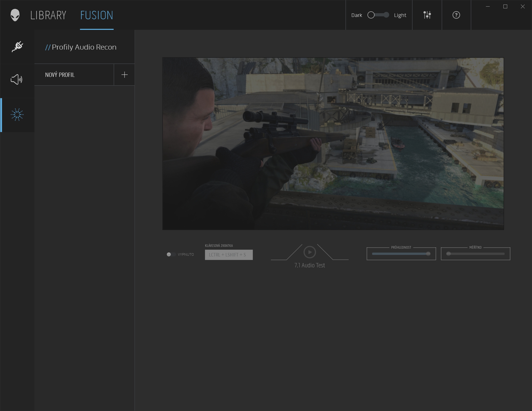Click the help question mark icon
Screen dimensions: 532x411
point(456,15)
